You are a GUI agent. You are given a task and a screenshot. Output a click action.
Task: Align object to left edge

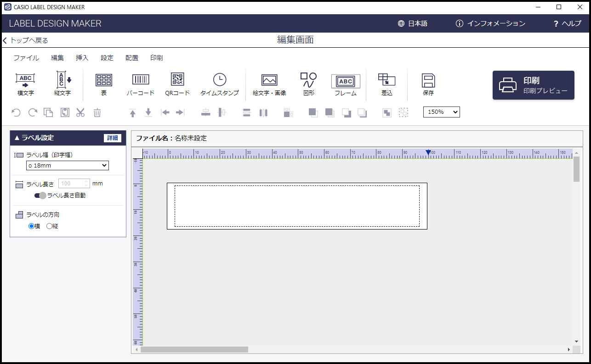165,112
